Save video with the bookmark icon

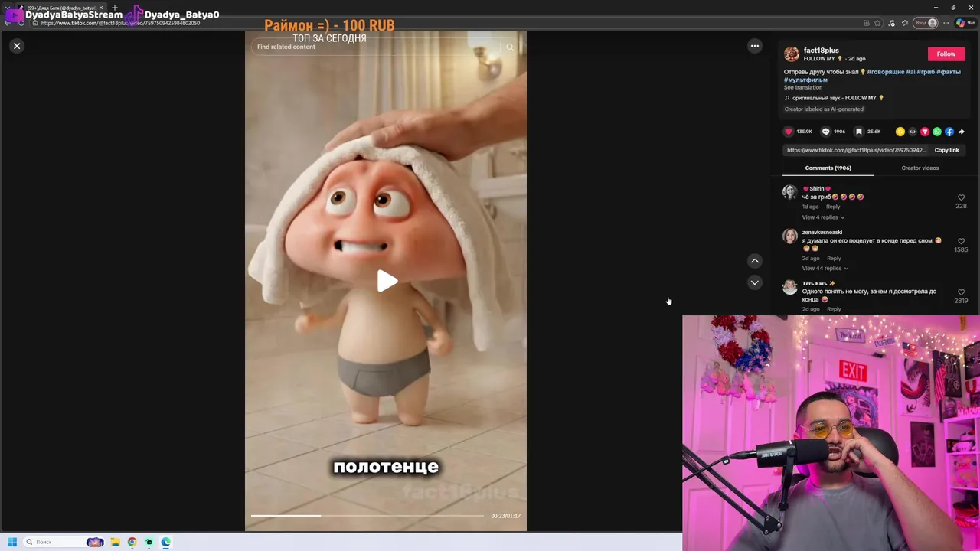859,132
